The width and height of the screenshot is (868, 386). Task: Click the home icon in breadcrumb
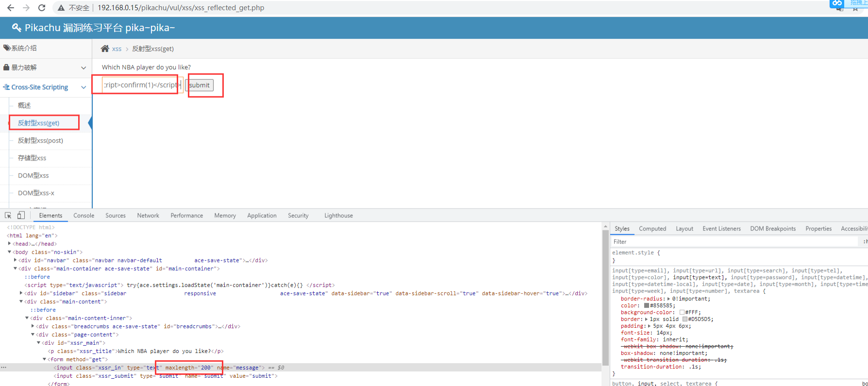105,48
